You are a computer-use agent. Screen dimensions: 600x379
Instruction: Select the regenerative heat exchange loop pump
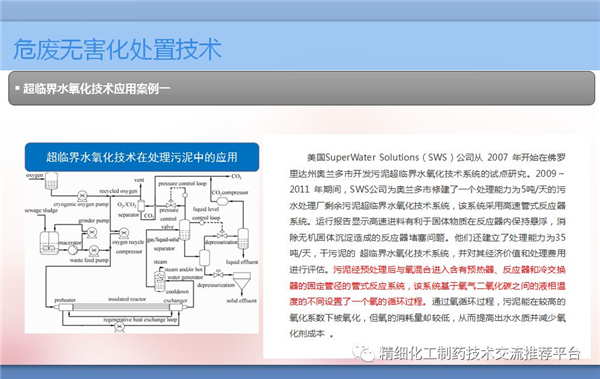(119, 327)
